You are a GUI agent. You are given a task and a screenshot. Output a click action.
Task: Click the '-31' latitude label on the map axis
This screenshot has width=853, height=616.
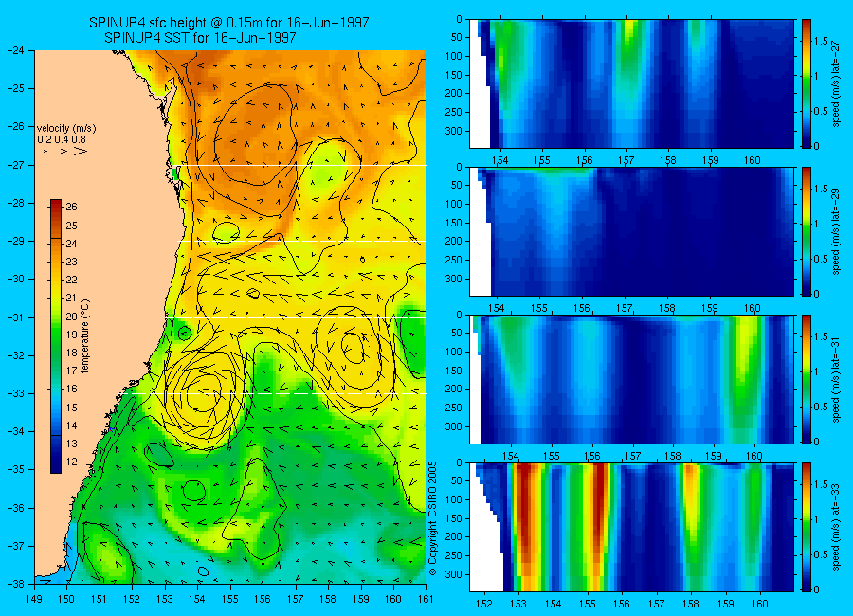pos(15,317)
